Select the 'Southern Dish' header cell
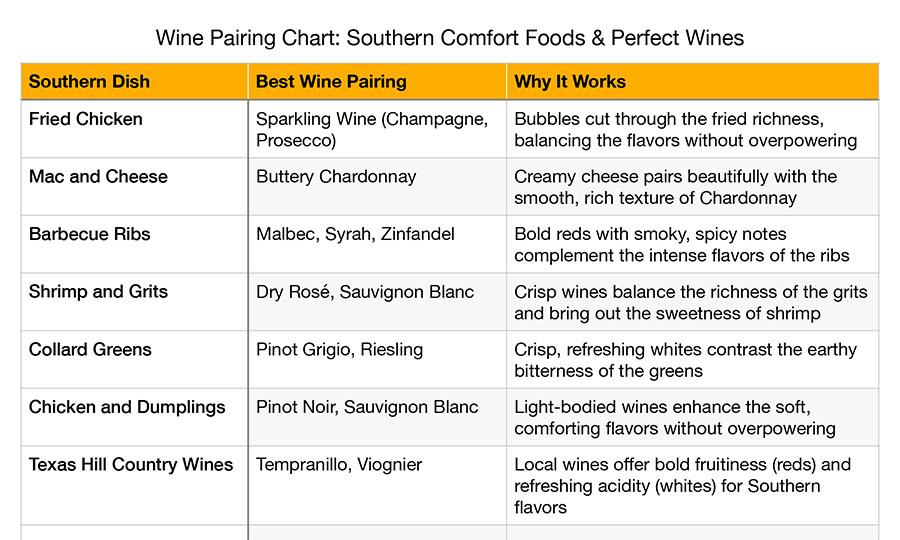 (x=134, y=81)
